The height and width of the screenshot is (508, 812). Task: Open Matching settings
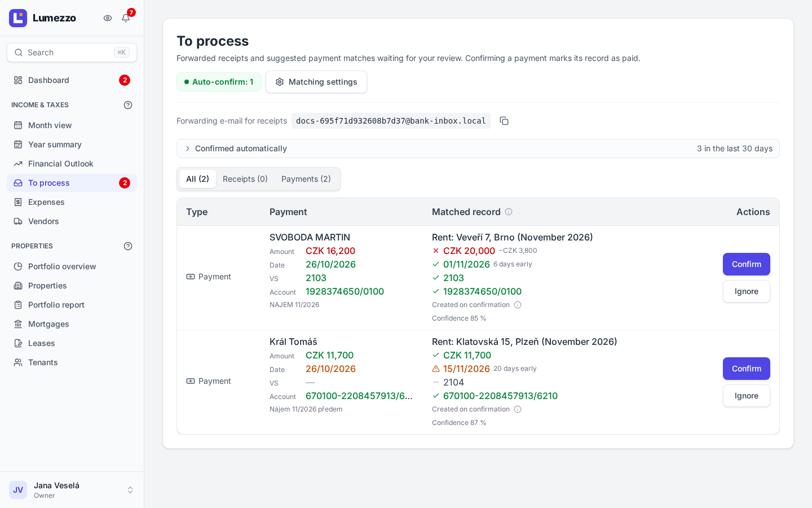click(316, 82)
